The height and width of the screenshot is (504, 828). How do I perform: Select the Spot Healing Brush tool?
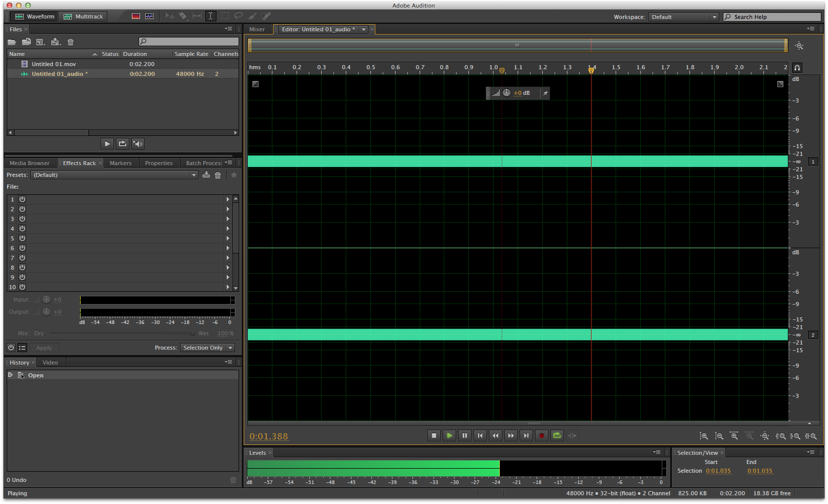click(266, 16)
